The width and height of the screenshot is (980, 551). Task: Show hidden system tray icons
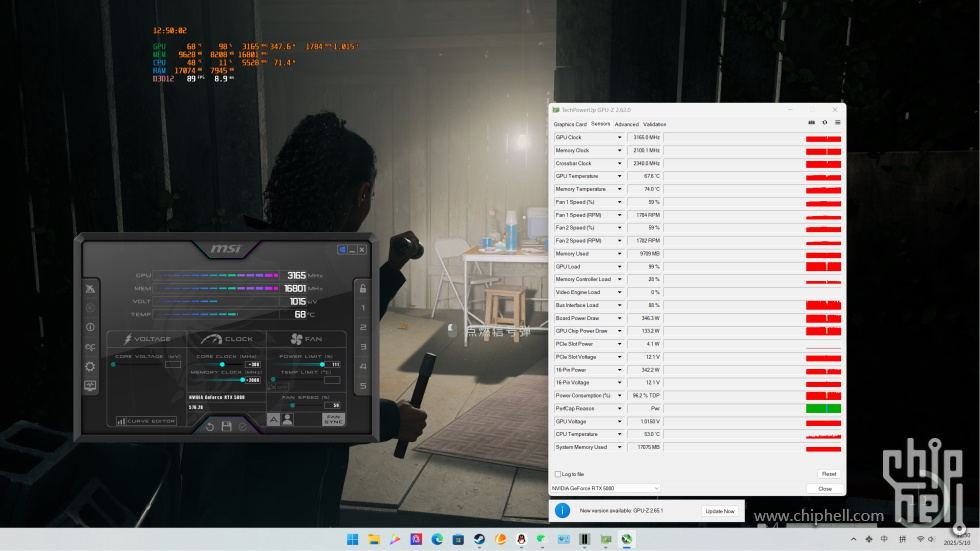click(853, 539)
